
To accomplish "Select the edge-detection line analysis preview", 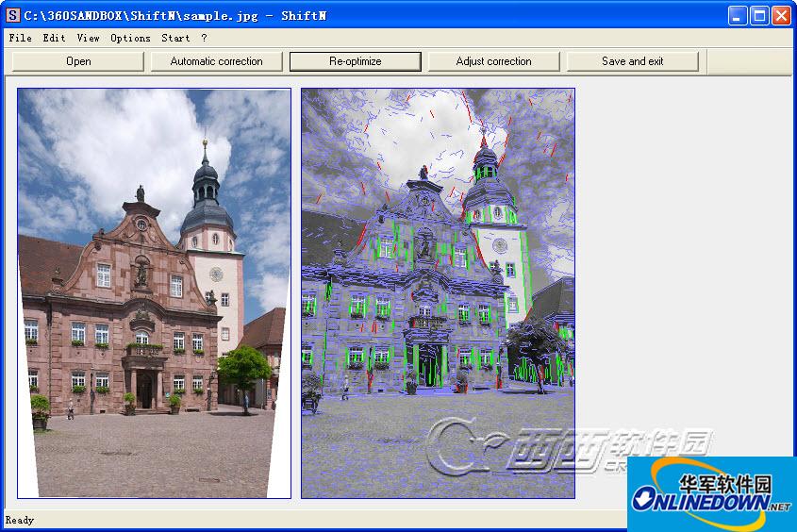I will pyautogui.click(x=438, y=293).
